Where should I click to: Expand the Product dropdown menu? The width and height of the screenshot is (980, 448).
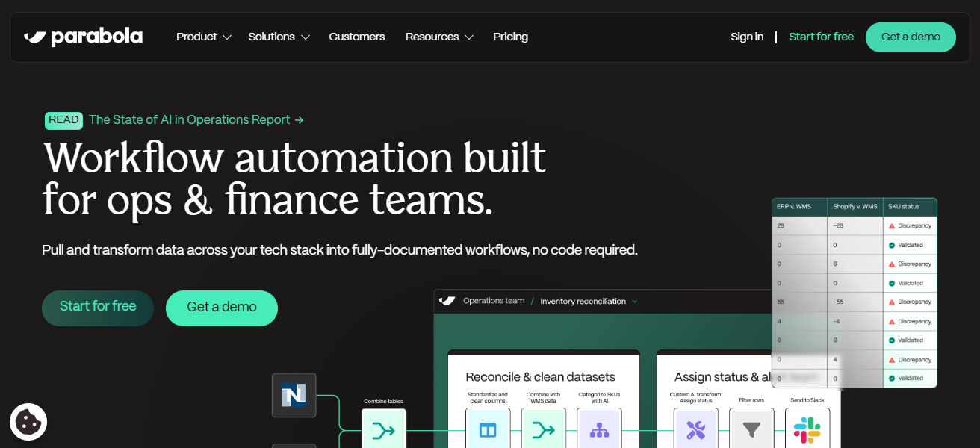pyautogui.click(x=204, y=37)
